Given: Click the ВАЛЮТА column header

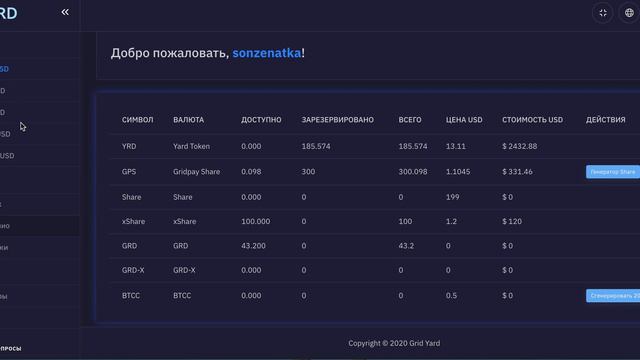Looking at the screenshot, I should click(188, 120).
